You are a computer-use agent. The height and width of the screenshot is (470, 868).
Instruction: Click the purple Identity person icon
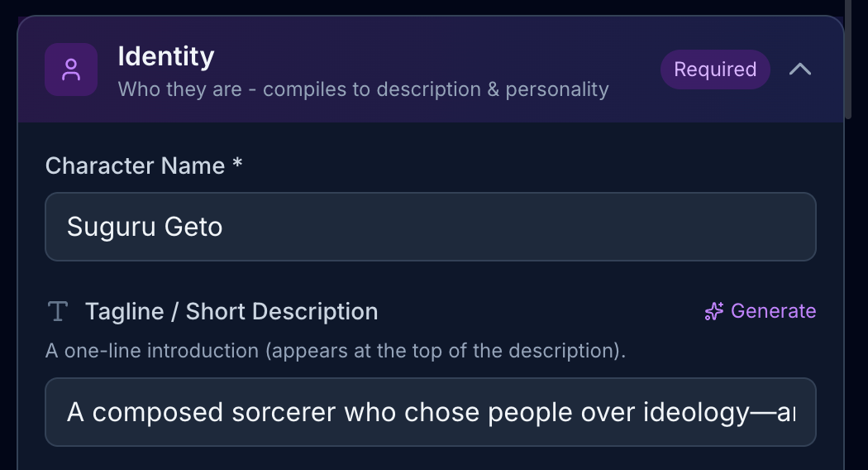[x=71, y=70]
